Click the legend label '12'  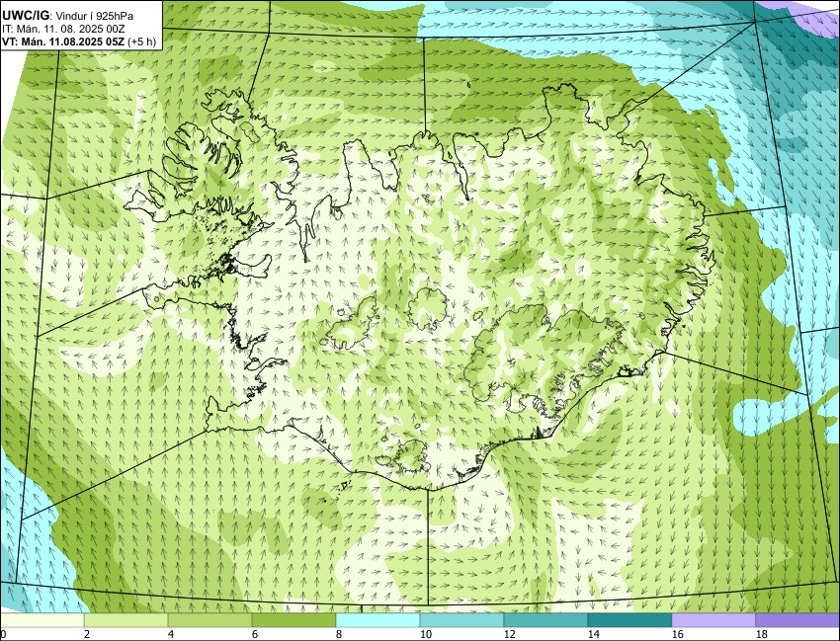tap(510, 634)
